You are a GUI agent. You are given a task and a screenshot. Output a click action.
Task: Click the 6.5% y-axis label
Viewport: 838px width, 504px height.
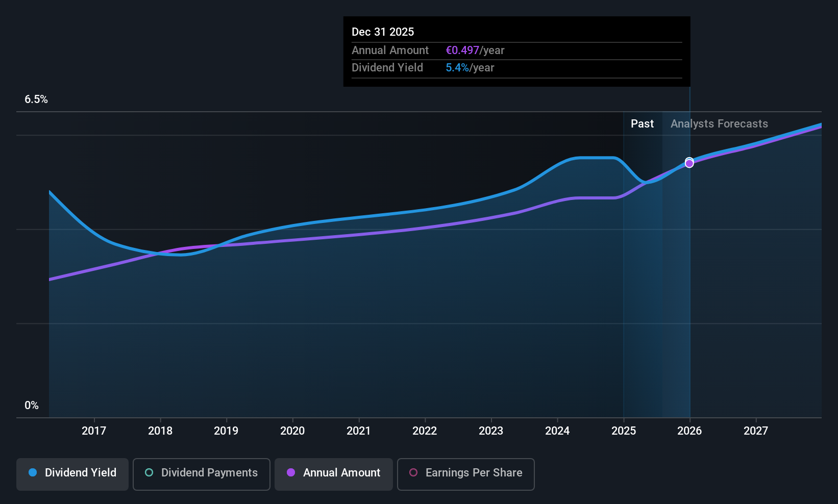pos(36,99)
